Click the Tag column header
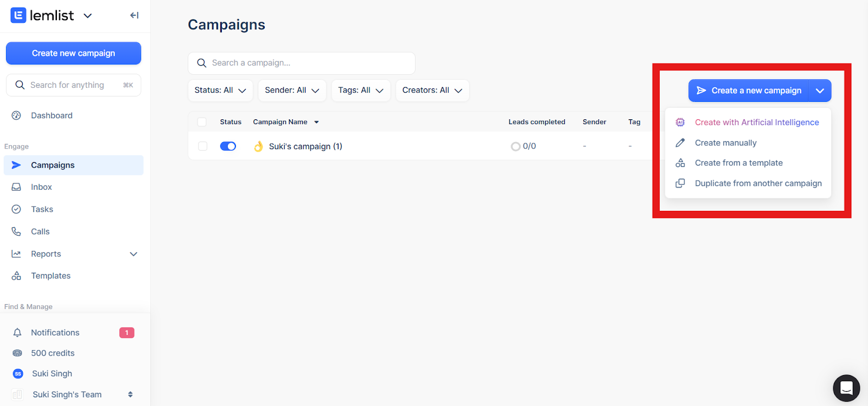 click(x=634, y=122)
